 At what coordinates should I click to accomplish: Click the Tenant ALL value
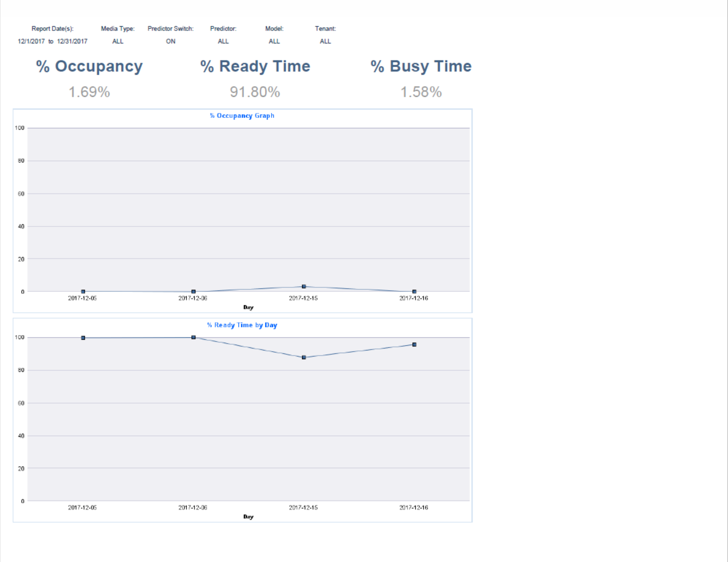325,41
